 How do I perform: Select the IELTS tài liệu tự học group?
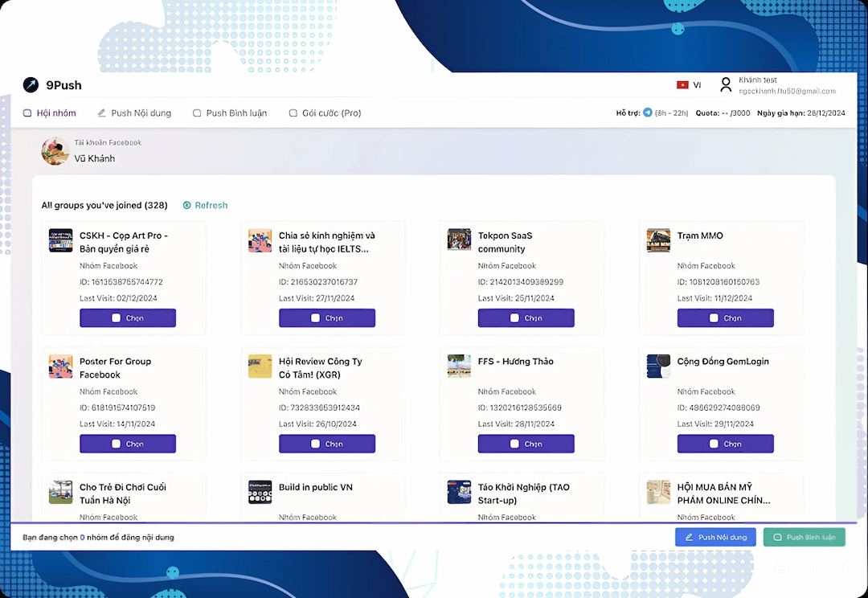tap(327, 317)
